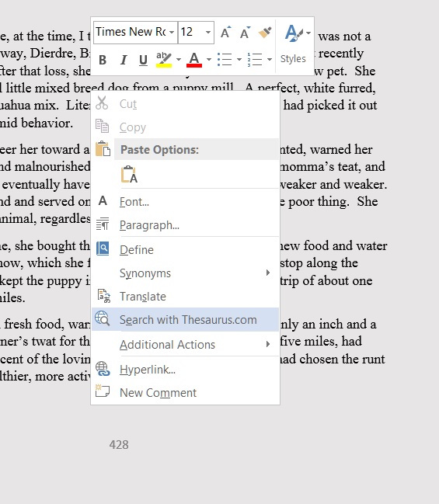The width and height of the screenshot is (439, 504).
Task: Expand the Synonyms submenu
Action: pyautogui.click(x=185, y=273)
